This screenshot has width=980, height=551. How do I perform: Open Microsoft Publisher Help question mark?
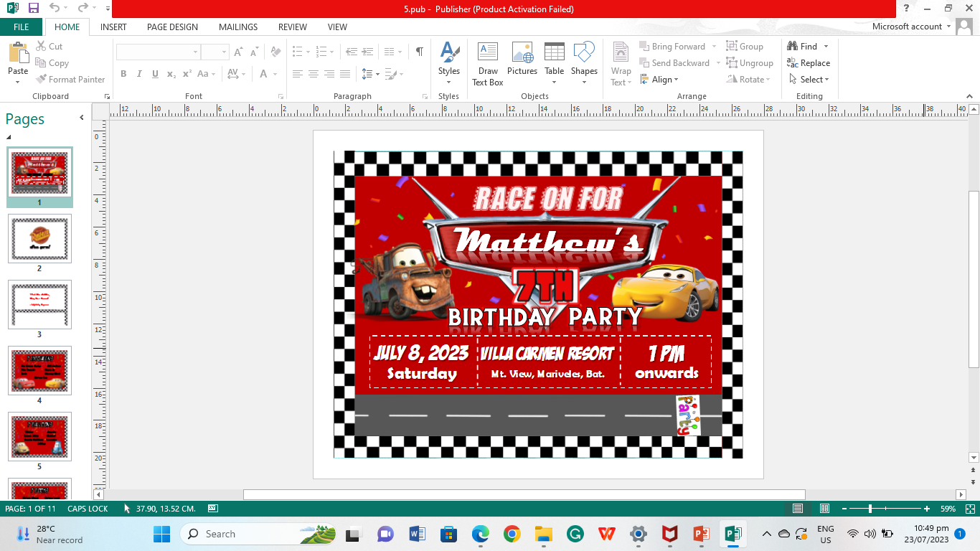pos(907,9)
